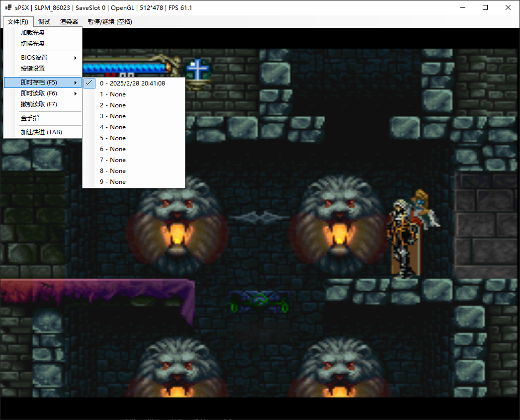Image resolution: width=520 pixels, height=420 pixels.
Task: Expand the 即时存档 (F5) submenu arrow
Action: (x=76, y=83)
